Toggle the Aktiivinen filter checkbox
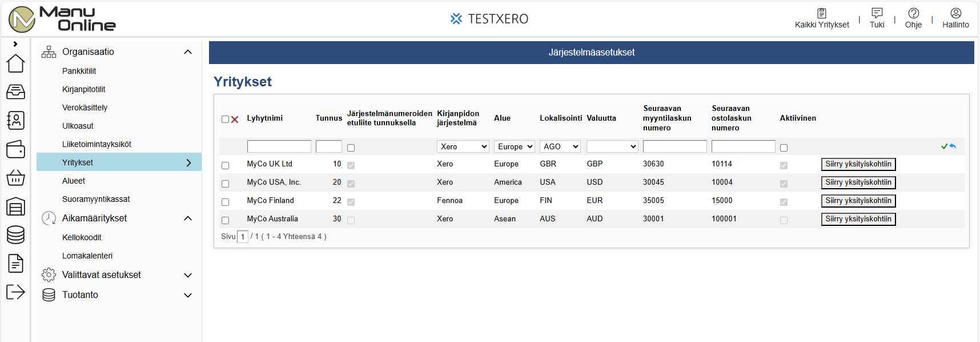980x342 pixels. tap(784, 148)
